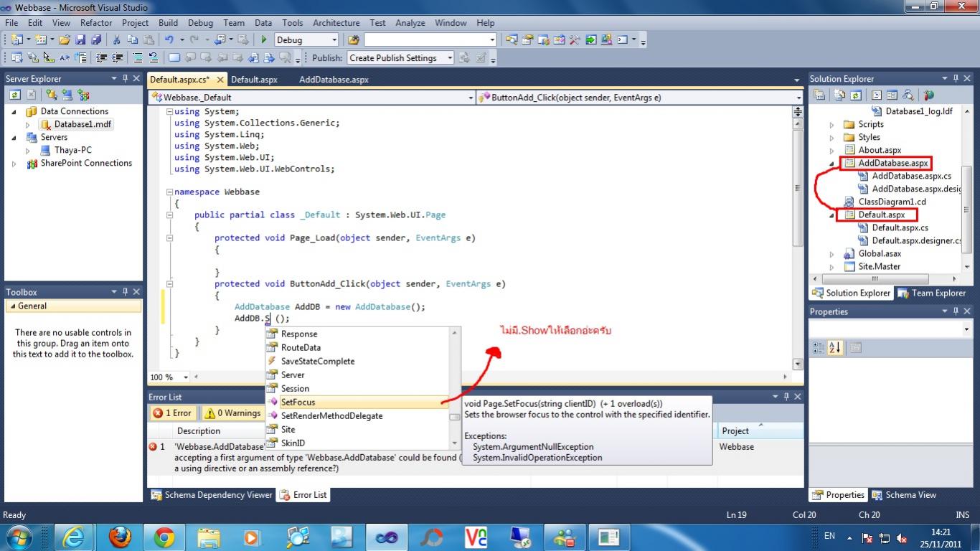The width and height of the screenshot is (980, 551).
Task: Click the Open File toolbar icon
Action: (x=65, y=40)
